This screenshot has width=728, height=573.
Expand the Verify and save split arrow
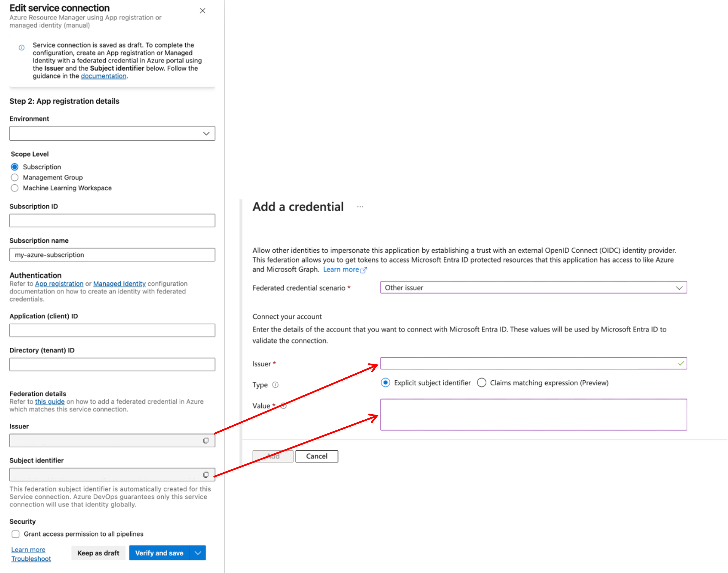click(x=198, y=553)
